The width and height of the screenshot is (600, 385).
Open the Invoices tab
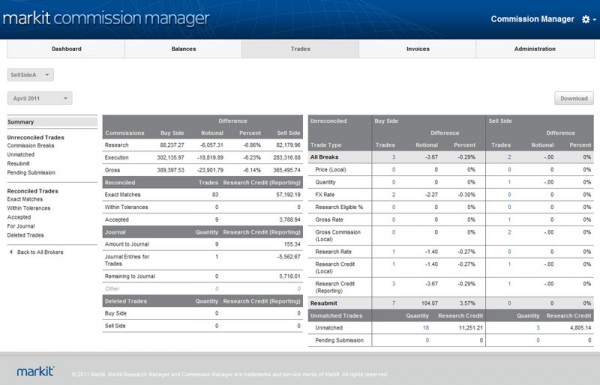[x=418, y=49]
